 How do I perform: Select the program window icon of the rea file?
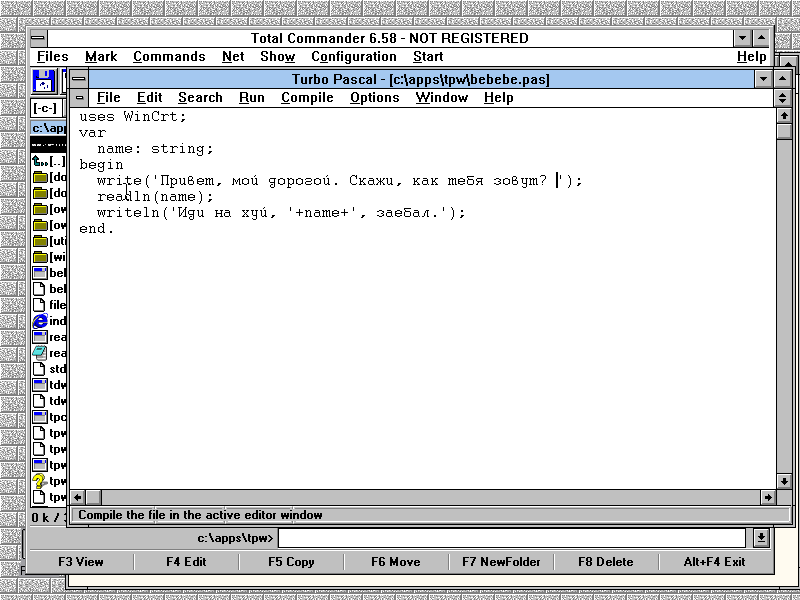40,337
